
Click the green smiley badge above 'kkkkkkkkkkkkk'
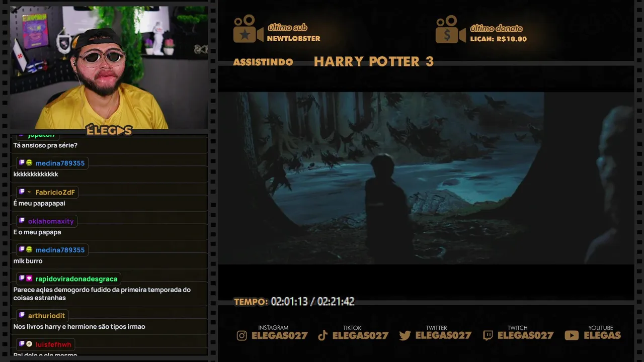(x=29, y=163)
